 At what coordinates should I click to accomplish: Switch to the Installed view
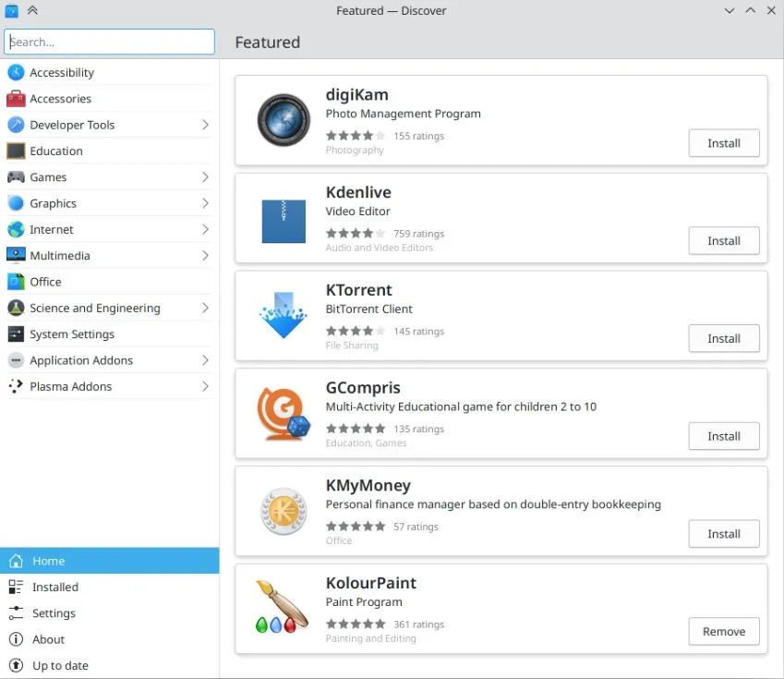[x=52, y=587]
